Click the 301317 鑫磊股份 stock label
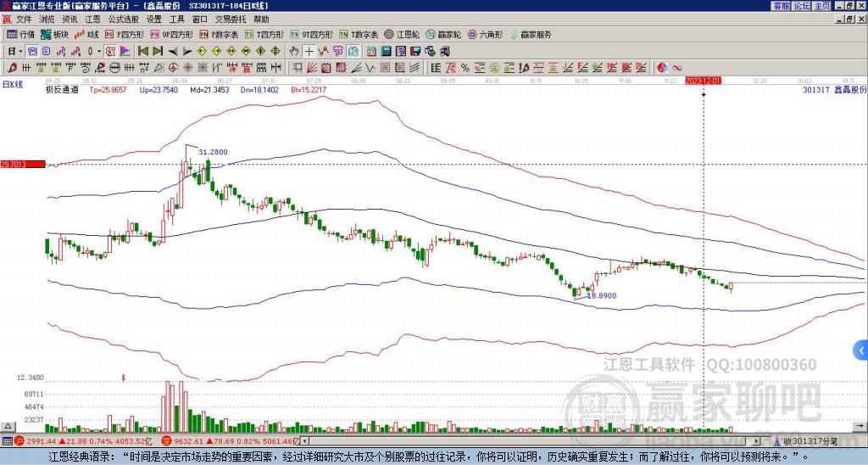The height and width of the screenshot is (465, 868). (x=834, y=89)
